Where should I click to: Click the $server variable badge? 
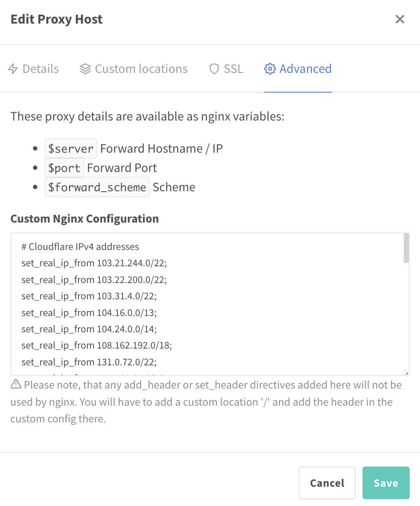coord(71,148)
